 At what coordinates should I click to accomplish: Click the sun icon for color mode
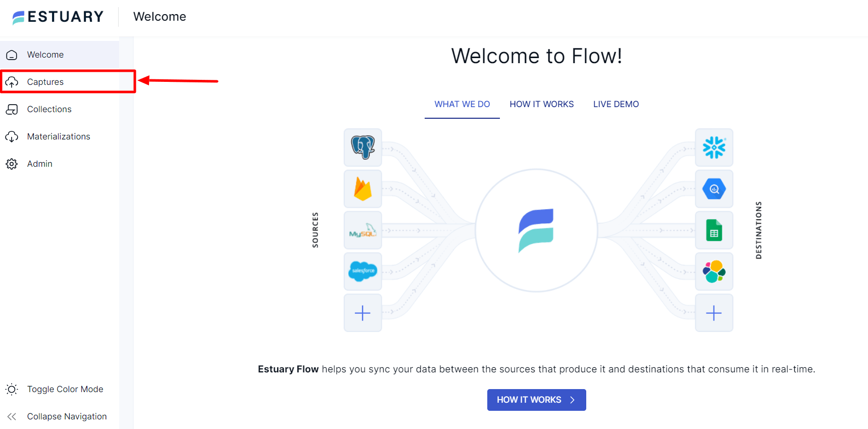(x=12, y=389)
